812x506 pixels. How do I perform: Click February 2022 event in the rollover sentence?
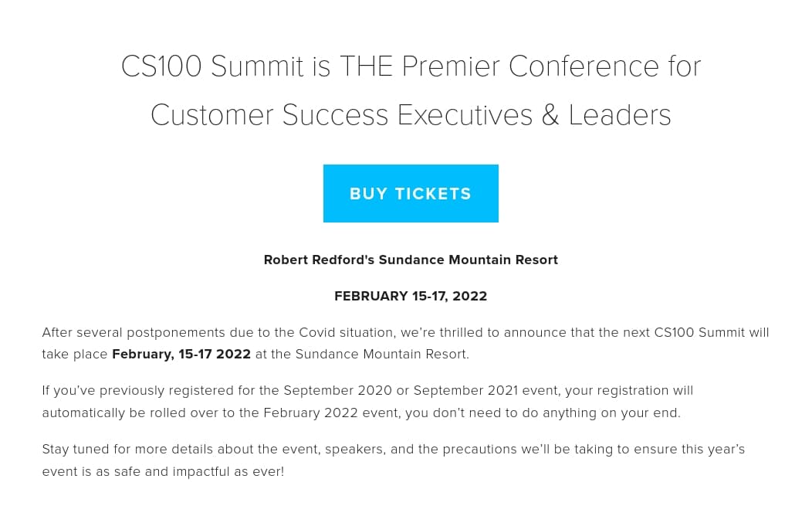[x=331, y=413]
